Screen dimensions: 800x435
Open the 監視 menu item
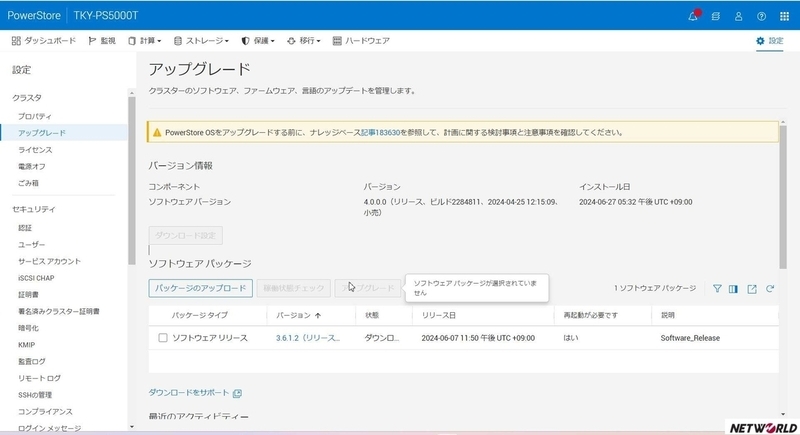tap(102, 41)
